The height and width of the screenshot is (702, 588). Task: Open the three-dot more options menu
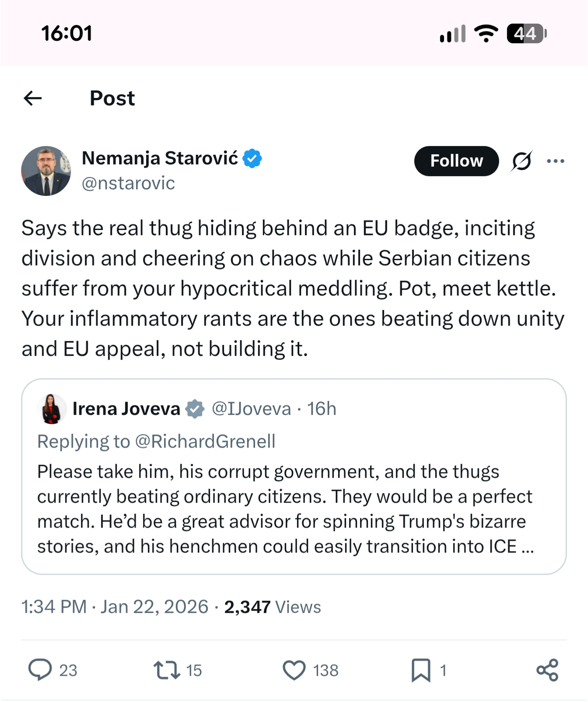[556, 161]
